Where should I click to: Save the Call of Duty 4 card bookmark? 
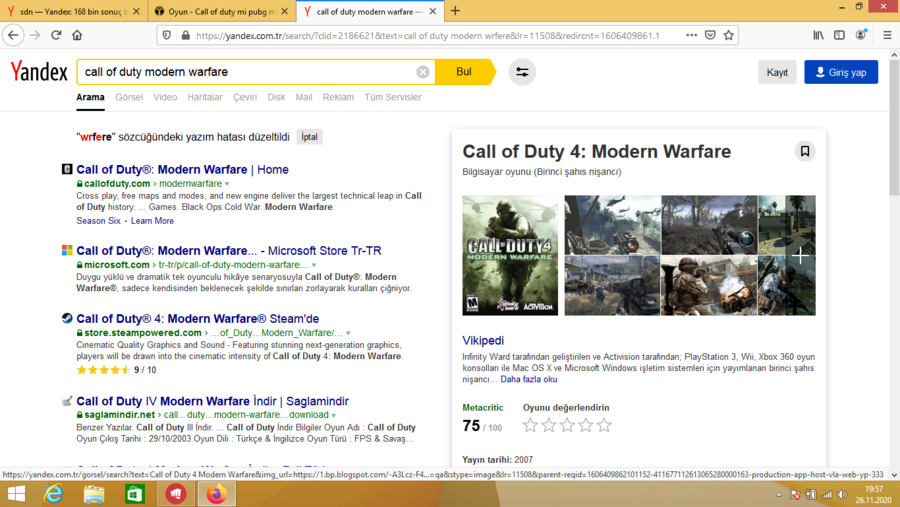[805, 151]
